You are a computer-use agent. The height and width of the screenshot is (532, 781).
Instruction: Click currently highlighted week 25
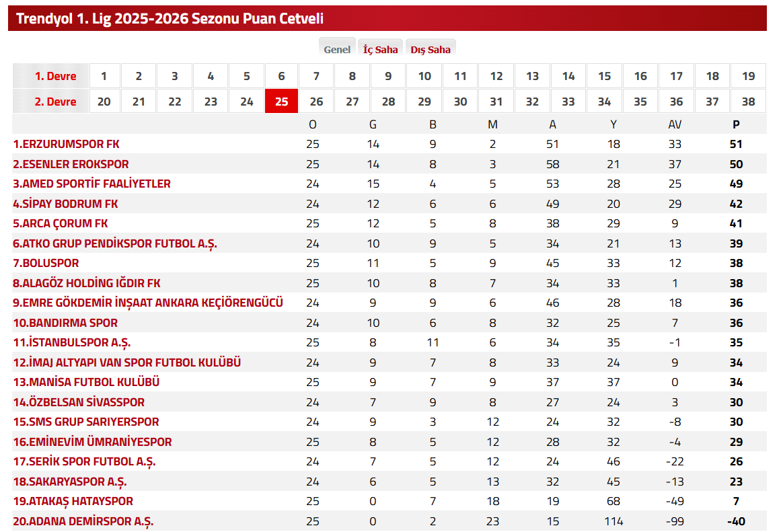(x=282, y=102)
